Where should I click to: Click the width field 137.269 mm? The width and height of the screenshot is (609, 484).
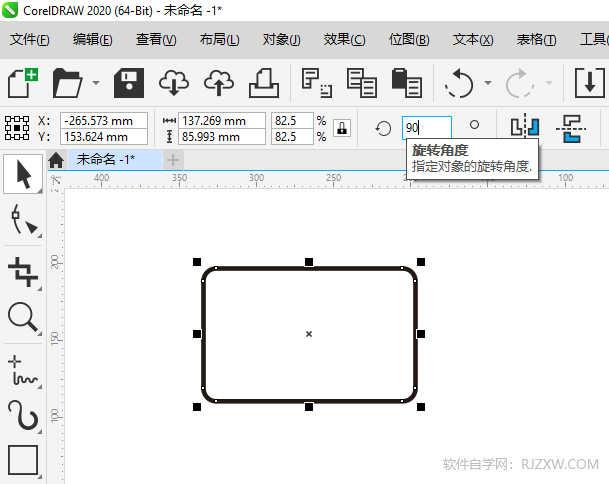[x=222, y=121]
